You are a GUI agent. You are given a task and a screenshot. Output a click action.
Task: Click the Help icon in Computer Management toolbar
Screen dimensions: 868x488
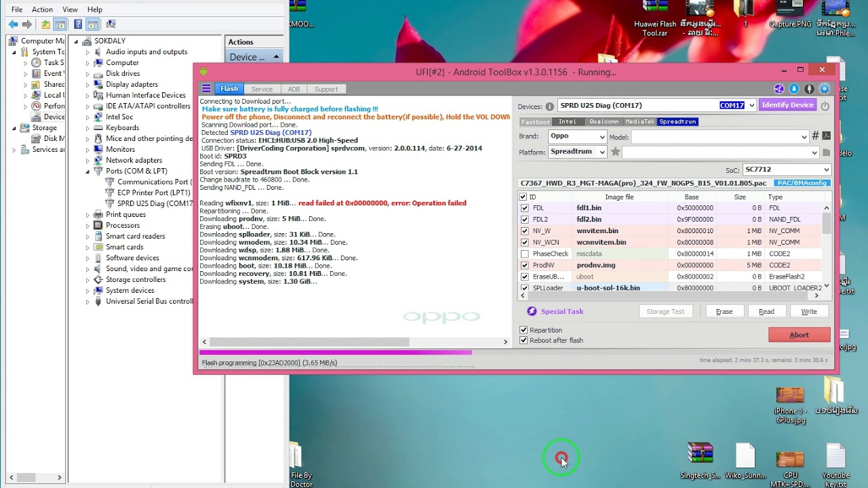point(78,24)
